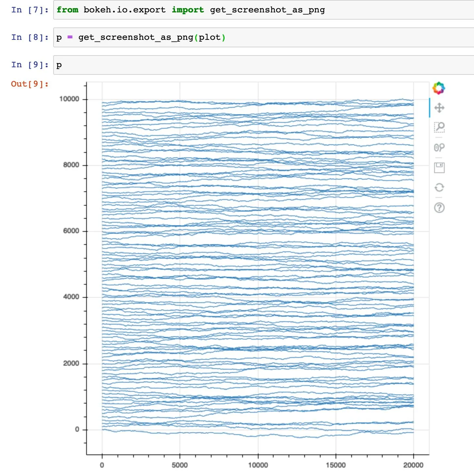Select the In [8] get_screenshot_as_png cell
Viewport: 474px width, 476px height.
[263, 37]
